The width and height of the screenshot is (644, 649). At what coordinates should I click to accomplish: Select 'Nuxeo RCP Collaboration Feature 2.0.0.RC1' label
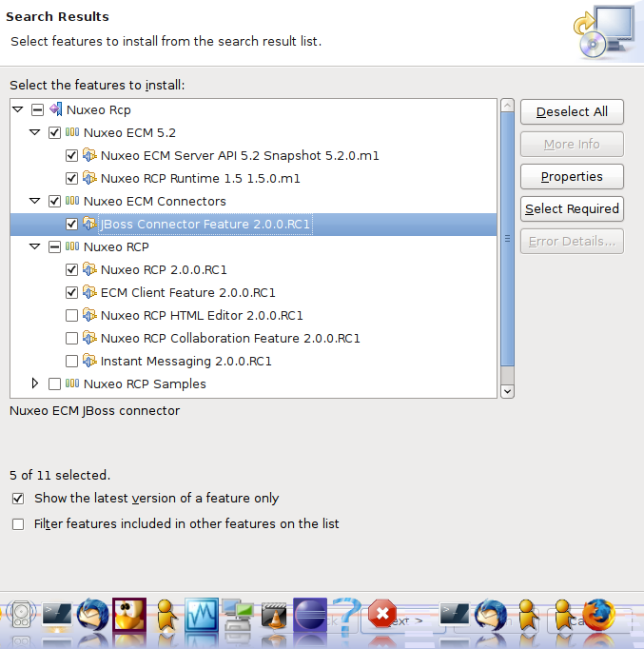[x=230, y=338]
